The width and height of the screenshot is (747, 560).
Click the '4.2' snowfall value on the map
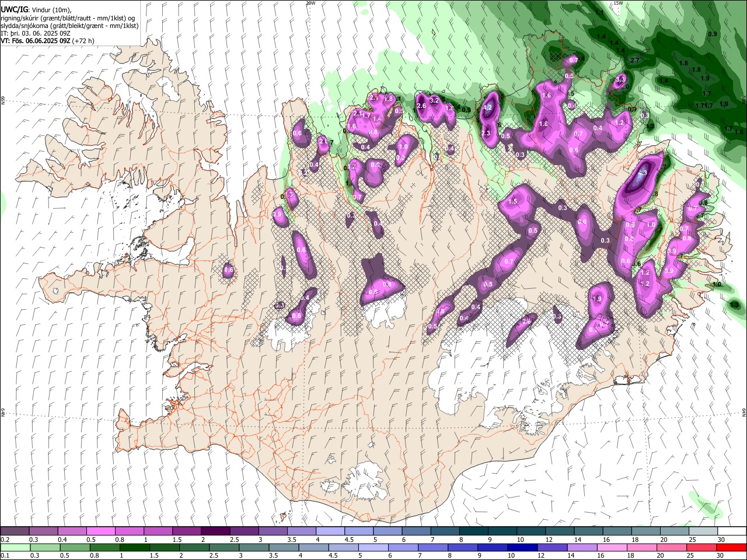click(x=488, y=107)
